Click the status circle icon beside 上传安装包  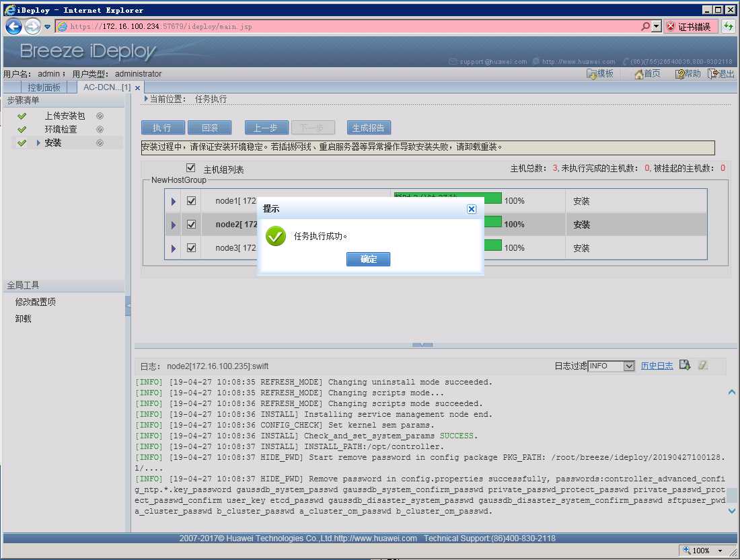click(x=100, y=116)
